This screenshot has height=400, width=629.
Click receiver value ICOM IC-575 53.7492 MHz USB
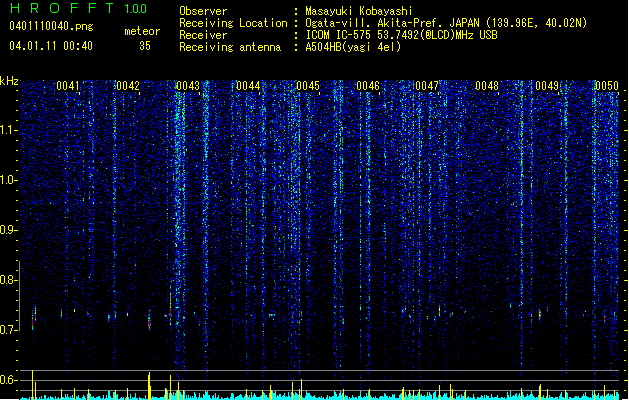[402, 35]
